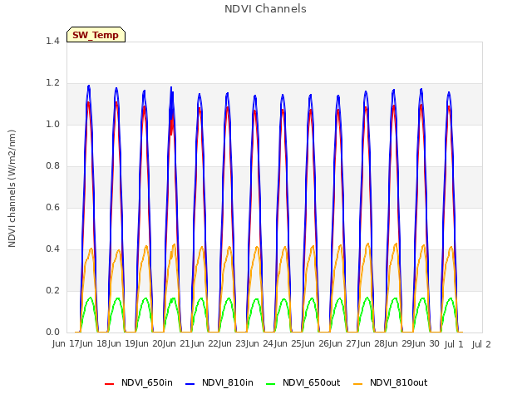Click the blue NDVI_810in legend swatch

(x=190, y=384)
